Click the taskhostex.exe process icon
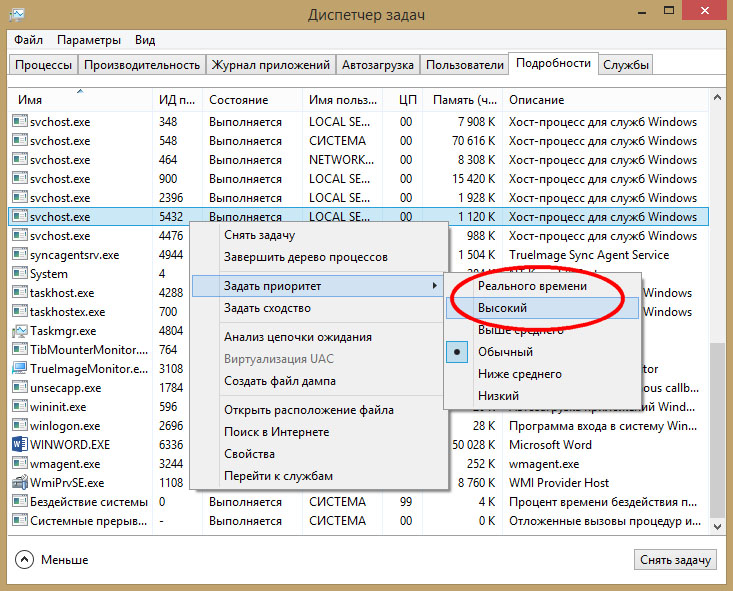 point(20,311)
